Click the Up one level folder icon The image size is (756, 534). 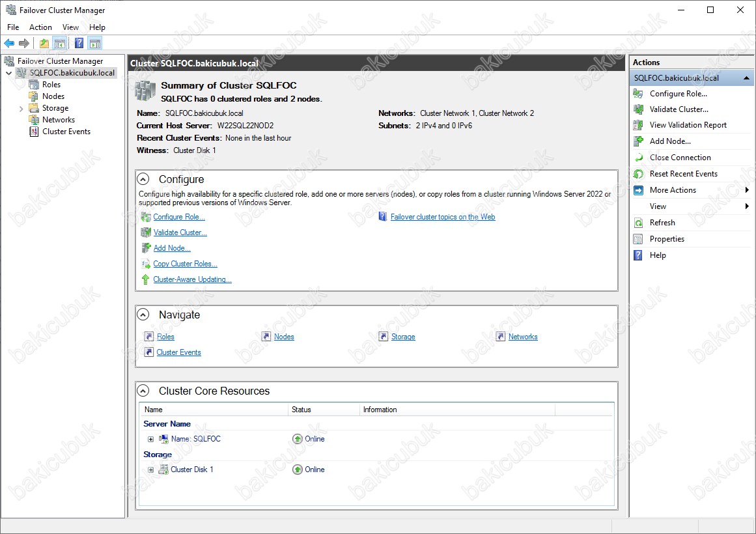point(44,44)
